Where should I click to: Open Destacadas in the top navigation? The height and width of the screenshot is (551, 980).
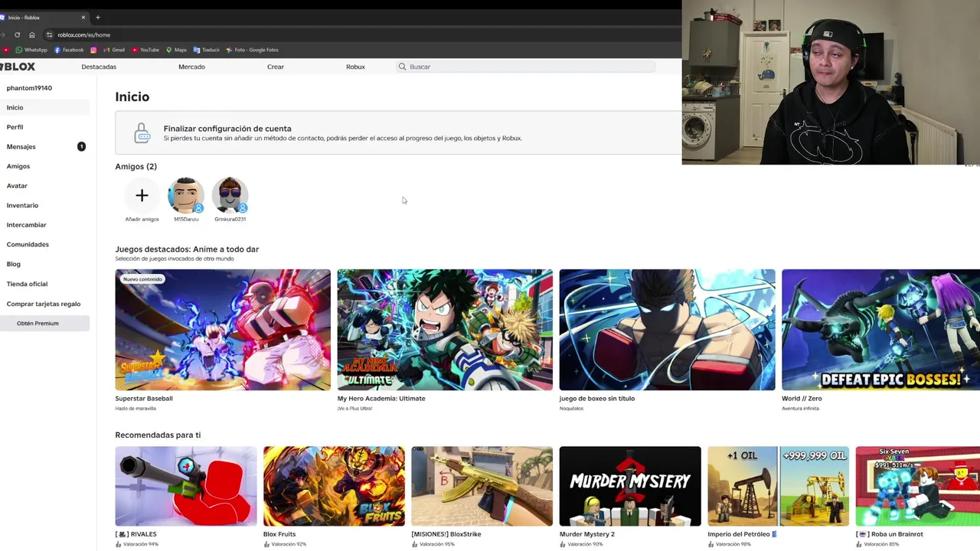(x=99, y=67)
